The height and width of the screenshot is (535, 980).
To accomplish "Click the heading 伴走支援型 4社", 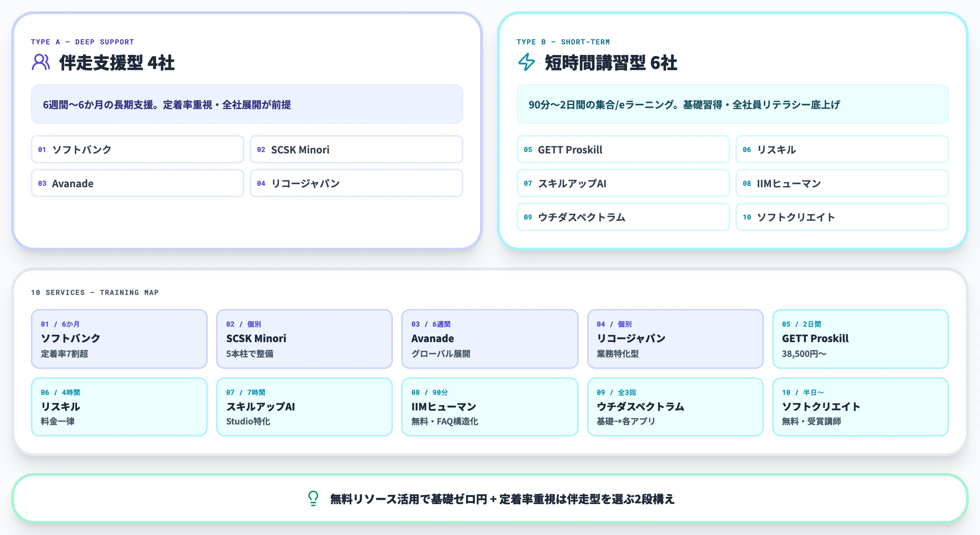I will click(x=117, y=63).
